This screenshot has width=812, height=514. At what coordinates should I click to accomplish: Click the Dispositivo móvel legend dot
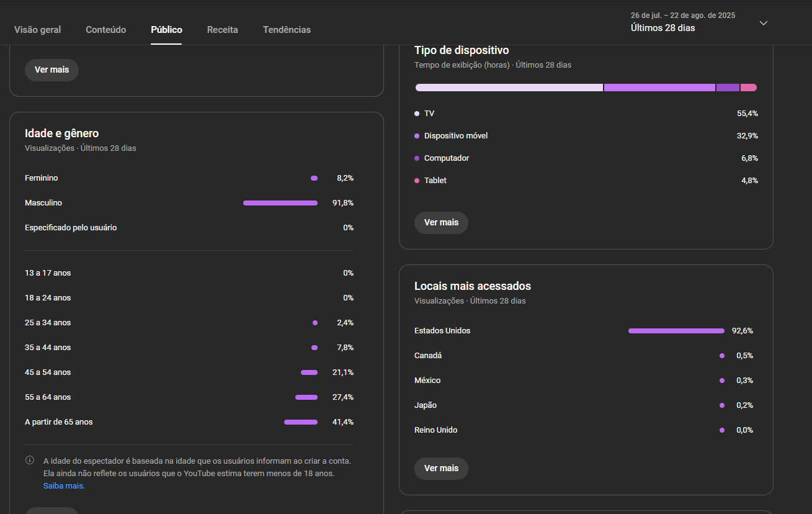coord(417,136)
